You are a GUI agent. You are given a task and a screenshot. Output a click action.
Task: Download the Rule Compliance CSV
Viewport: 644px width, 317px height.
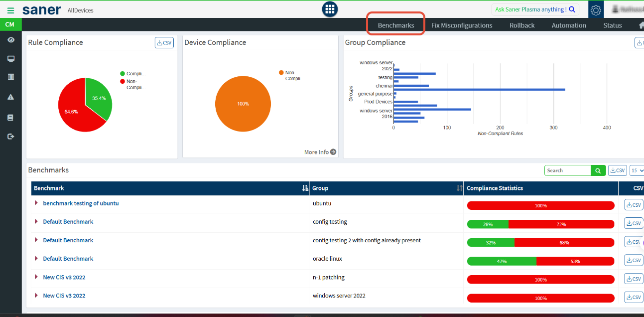[x=164, y=43]
